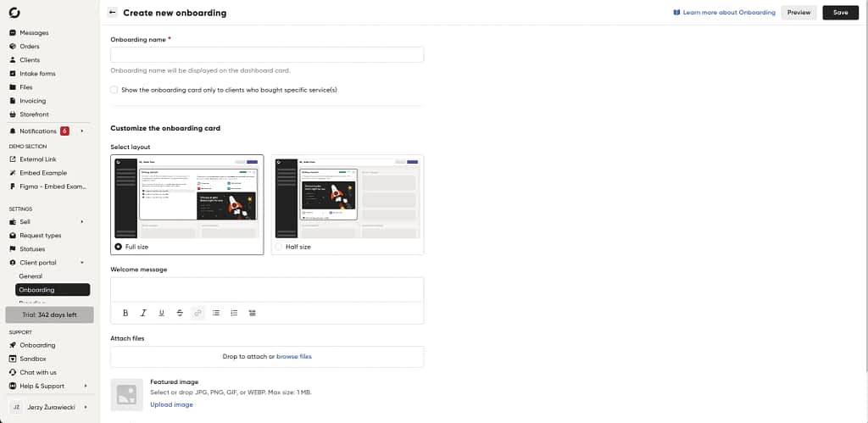Expand the Notifications submenu arrow
This screenshot has height=423, width=868.
82,131
